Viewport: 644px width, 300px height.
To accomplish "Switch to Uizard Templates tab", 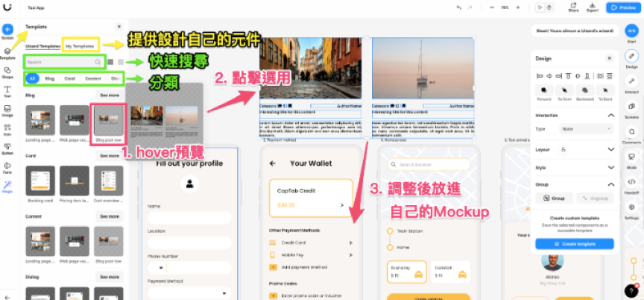I will (x=42, y=46).
